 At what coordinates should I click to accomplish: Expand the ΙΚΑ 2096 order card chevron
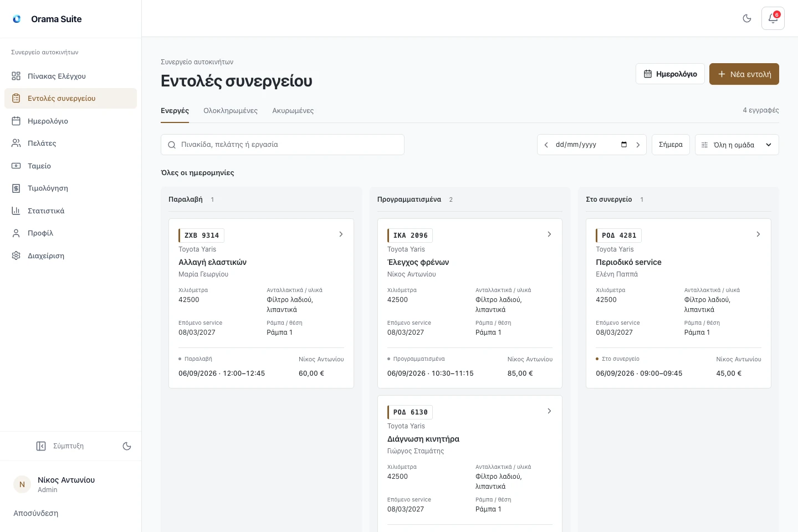(x=549, y=234)
